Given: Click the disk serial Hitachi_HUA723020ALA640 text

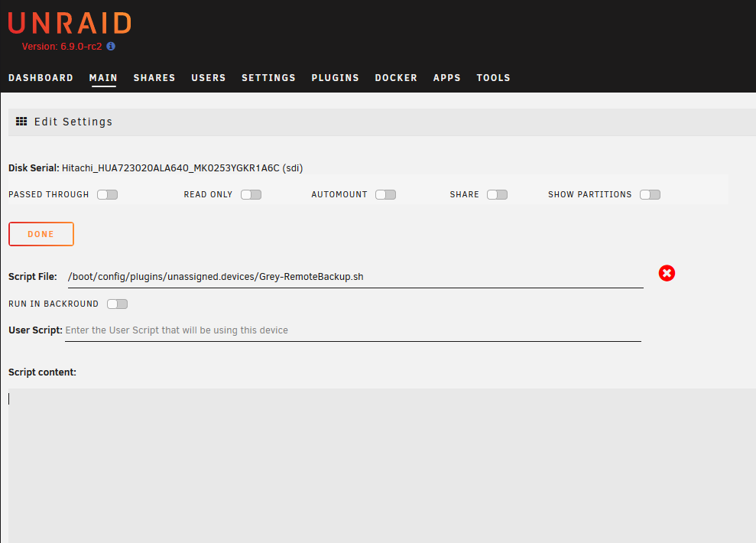Looking at the screenshot, I should click(182, 167).
